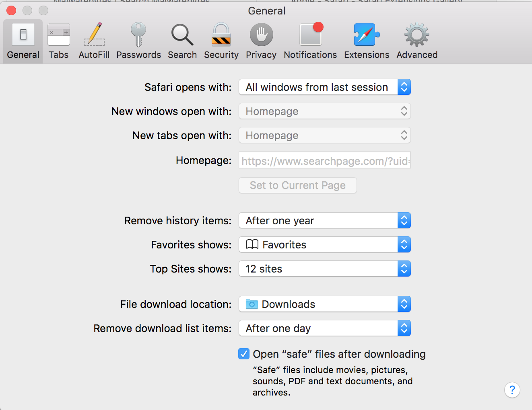Open Help with the question mark button
This screenshot has height=410, width=532.
pyautogui.click(x=512, y=390)
